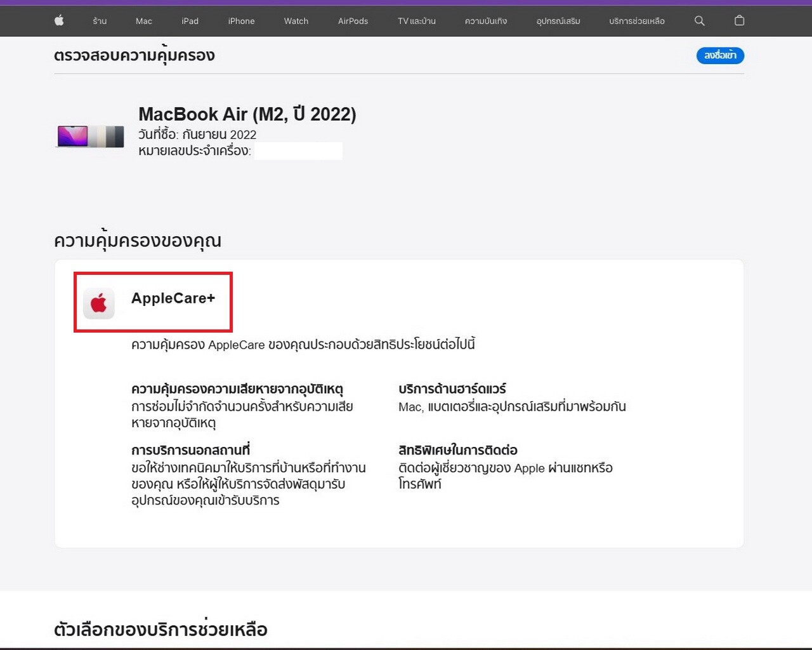Viewport: 812px width, 650px height.
Task: Click the MacBook Air (M2, ปี 2022) title
Action: pos(247,114)
